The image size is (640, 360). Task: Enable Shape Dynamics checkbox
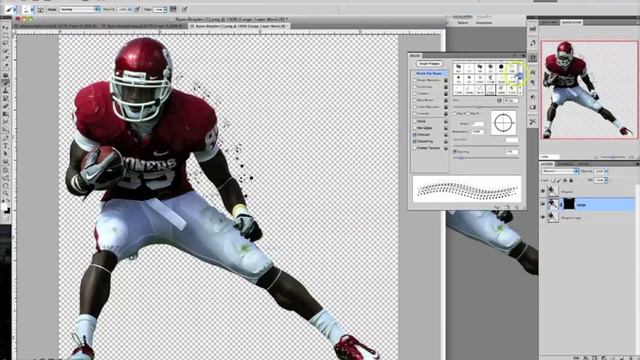415,80
